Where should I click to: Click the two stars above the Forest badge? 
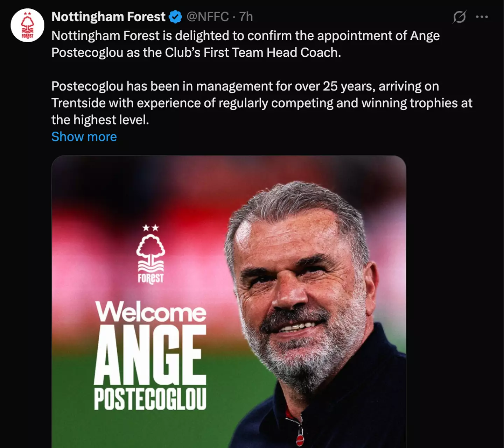pyautogui.click(x=150, y=228)
